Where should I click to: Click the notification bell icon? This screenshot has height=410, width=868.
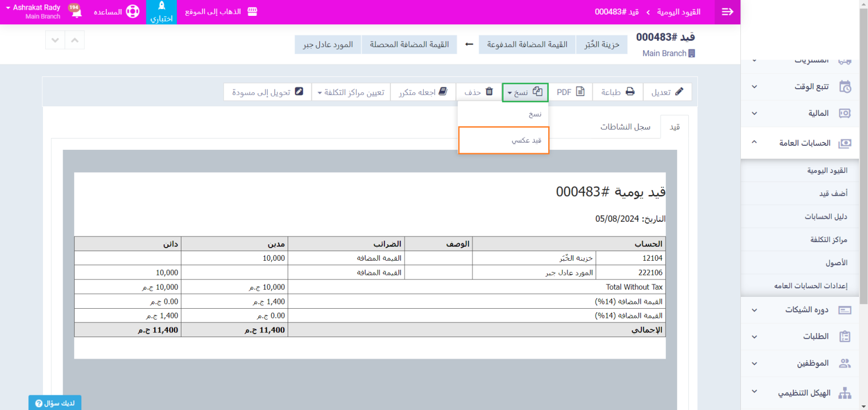pos(74,12)
